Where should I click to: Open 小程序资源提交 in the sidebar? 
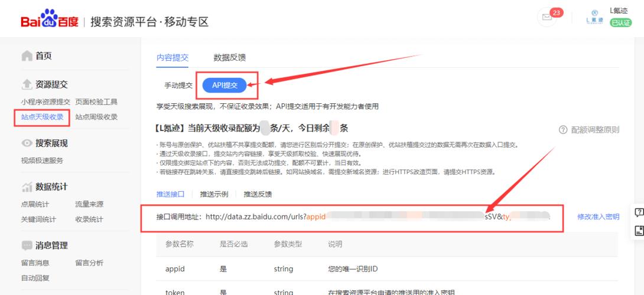[45, 101]
